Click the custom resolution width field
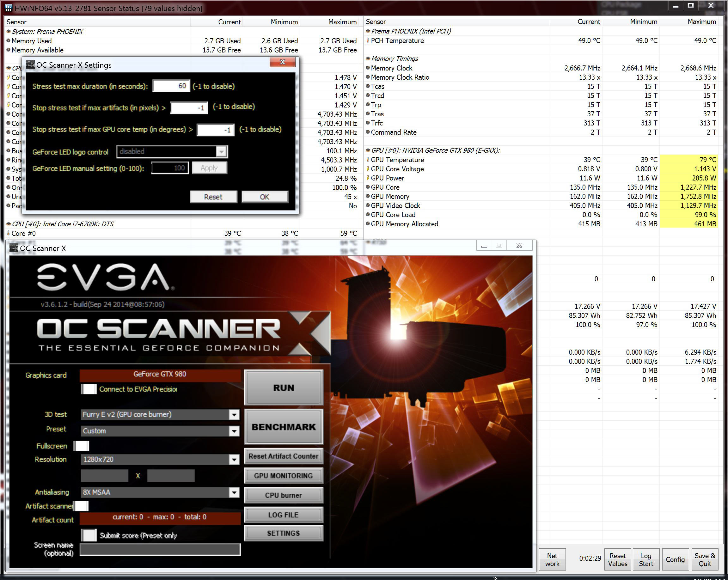Image resolution: width=728 pixels, height=580 pixels. click(x=105, y=475)
